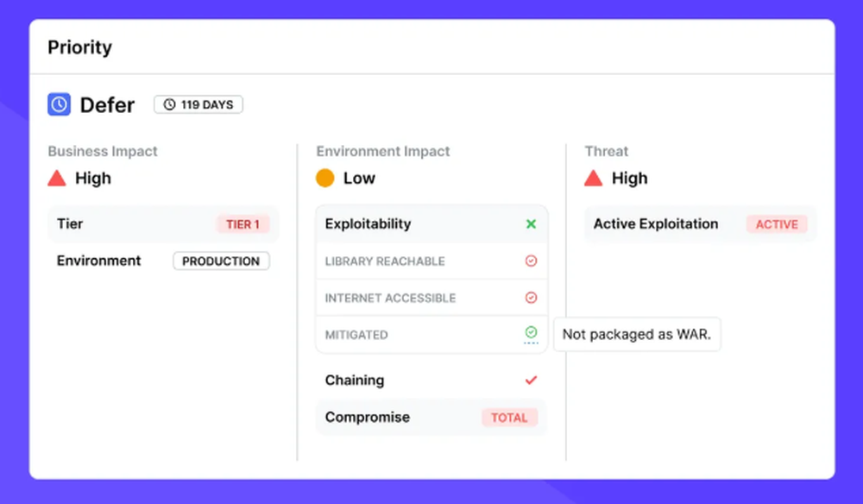Click the TOTAL badge next to Compromise
The width and height of the screenshot is (863, 504).
point(509,417)
